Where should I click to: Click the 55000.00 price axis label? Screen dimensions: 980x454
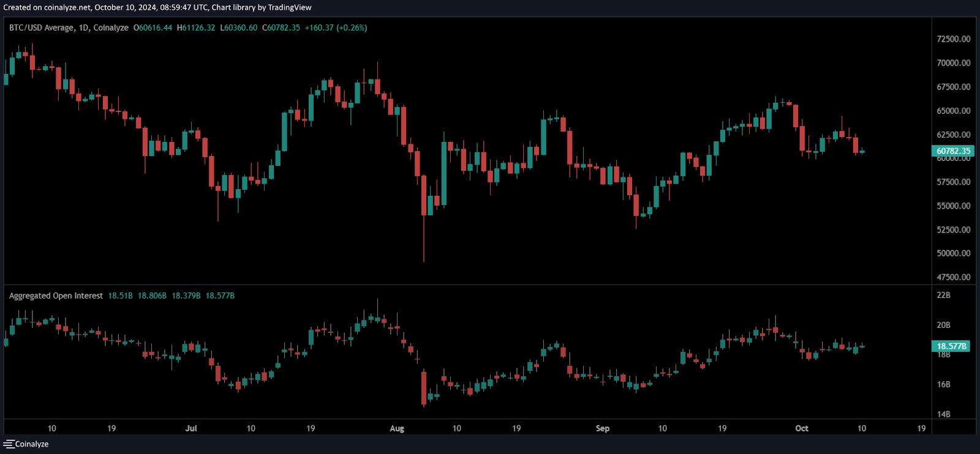(954, 206)
